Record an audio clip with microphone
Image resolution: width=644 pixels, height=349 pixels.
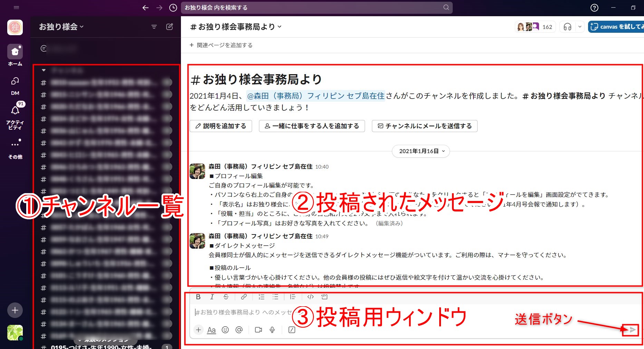[x=272, y=330]
